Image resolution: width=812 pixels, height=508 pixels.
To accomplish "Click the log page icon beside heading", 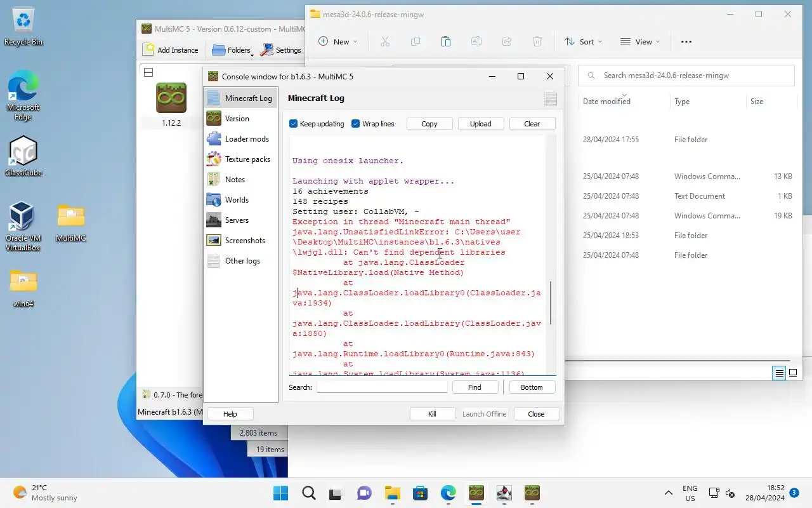I will pos(550,98).
